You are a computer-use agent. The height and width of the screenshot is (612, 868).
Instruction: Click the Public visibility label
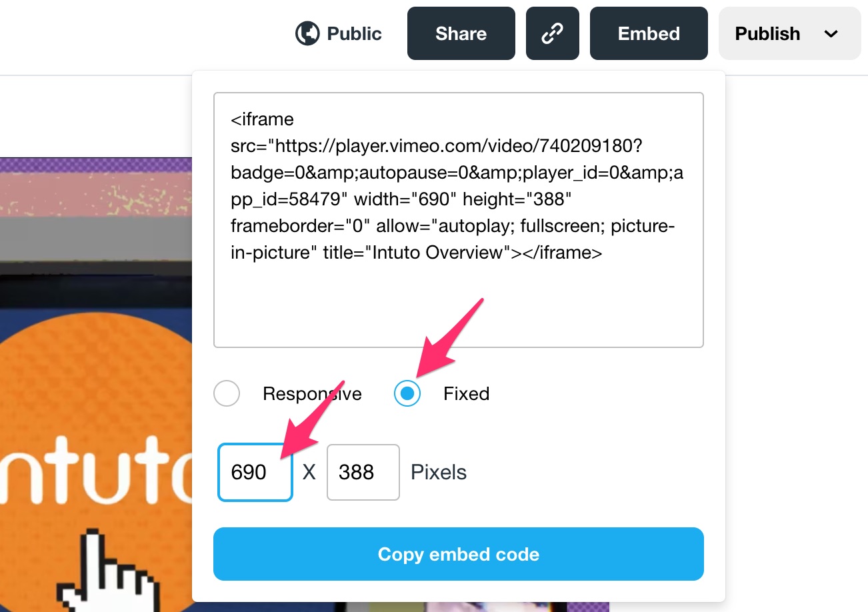pyautogui.click(x=354, y=34)
